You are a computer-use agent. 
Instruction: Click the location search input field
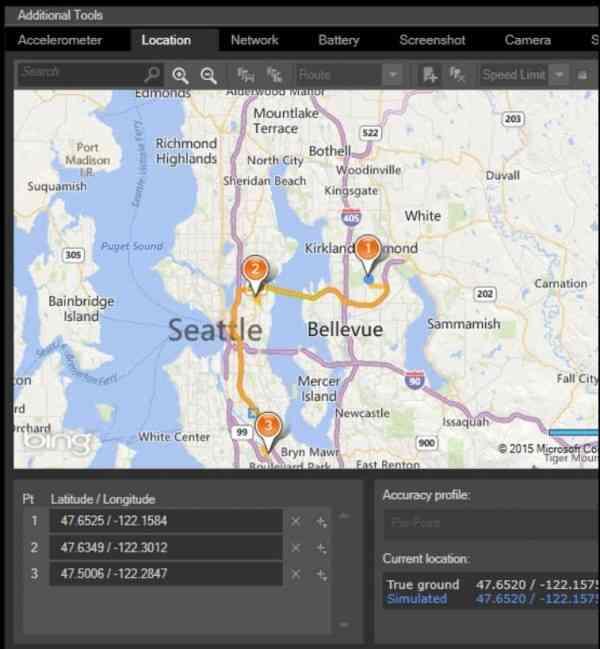tap(80, 74)
